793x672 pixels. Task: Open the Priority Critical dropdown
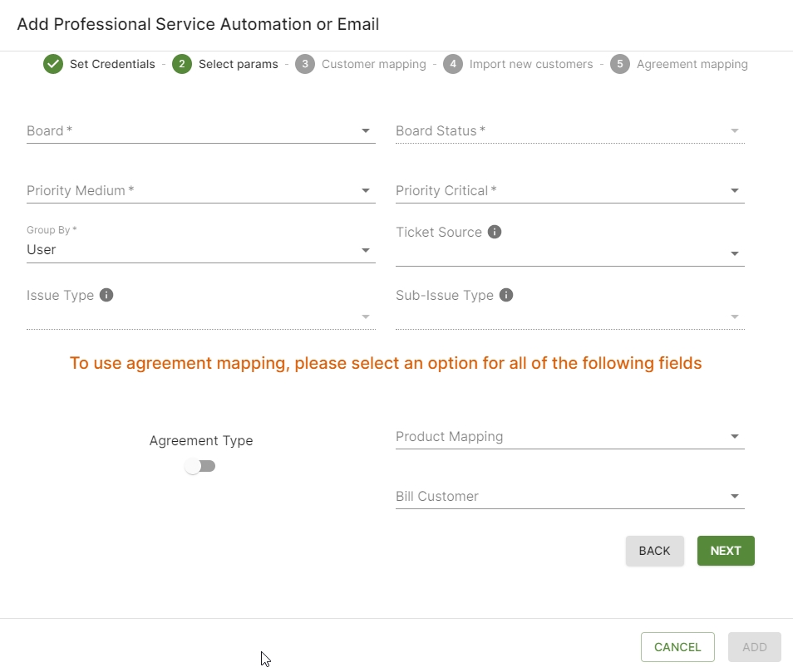coord(570,190)
